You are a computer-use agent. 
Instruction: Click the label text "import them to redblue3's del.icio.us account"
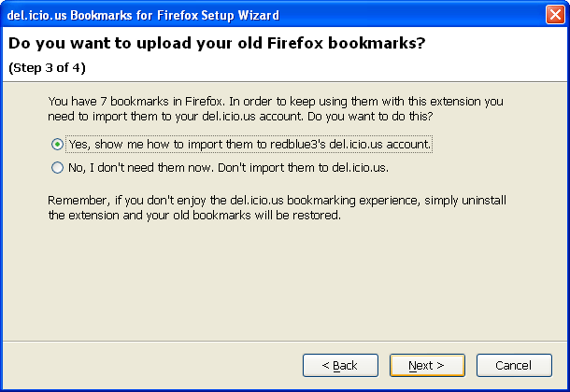[x=309, y=145]
